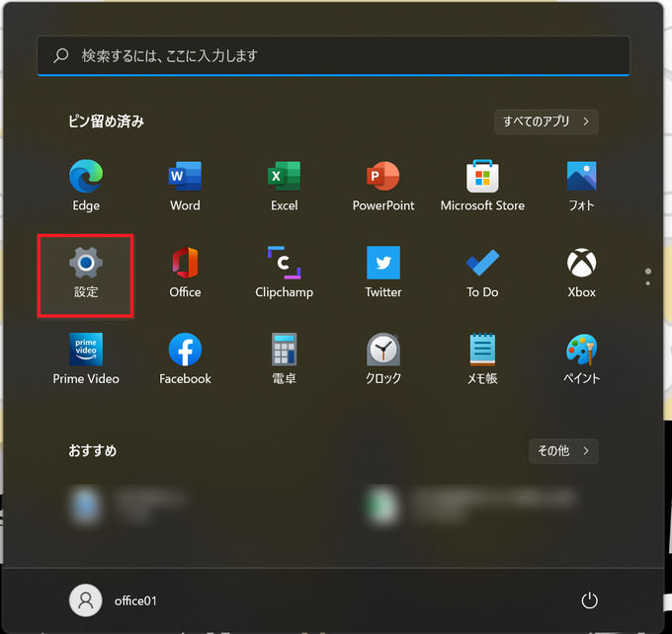
Task: Open Prime Video
Action: tap(86, 359)
